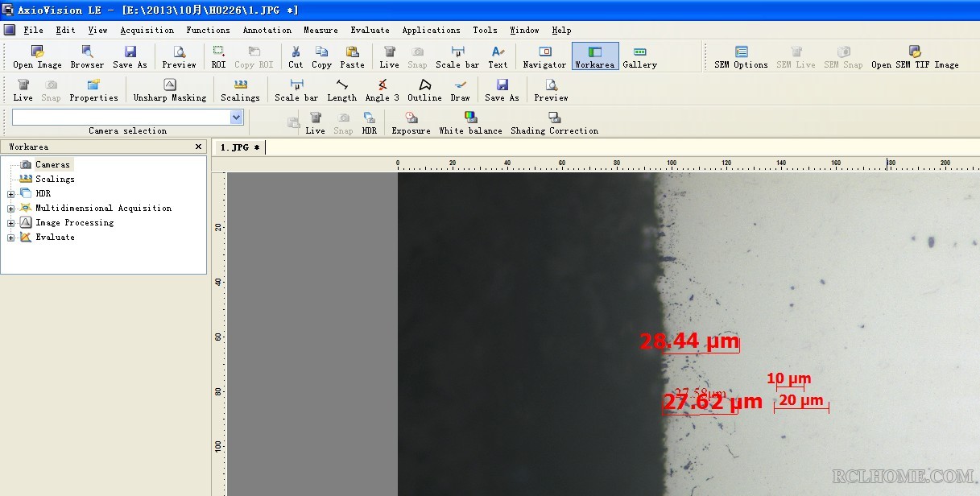980x496 pixels.
Task: Open the Functions menu
Action: (208, 30)
